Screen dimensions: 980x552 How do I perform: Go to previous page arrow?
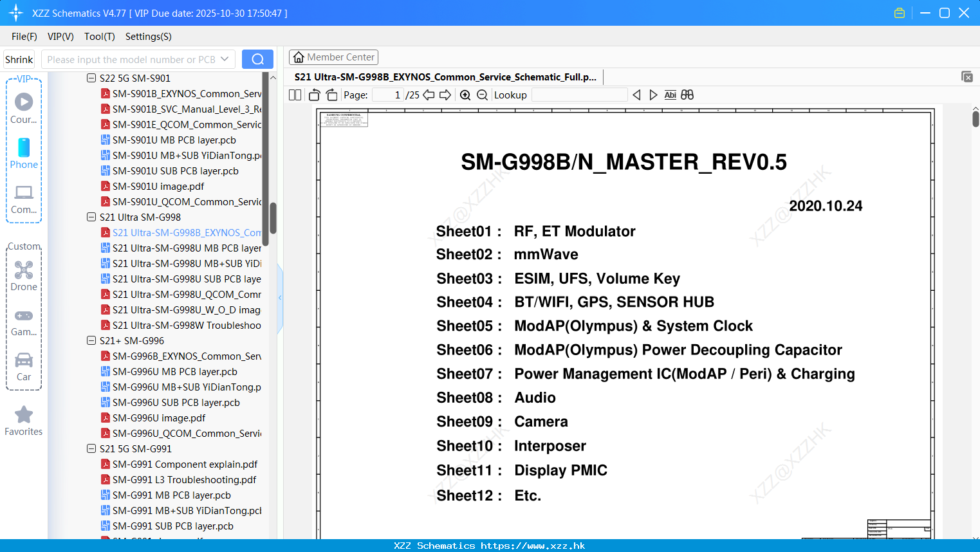[x=429, y=95]
